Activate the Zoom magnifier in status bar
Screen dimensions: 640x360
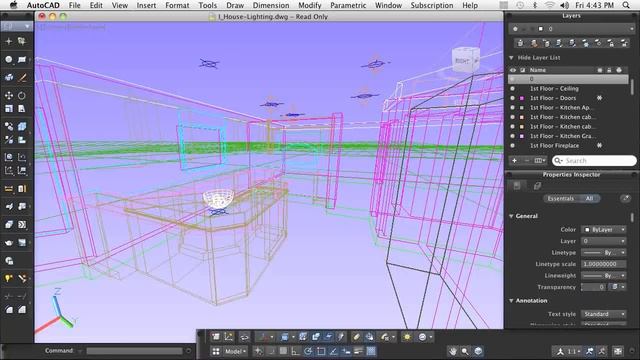[465, 351]
